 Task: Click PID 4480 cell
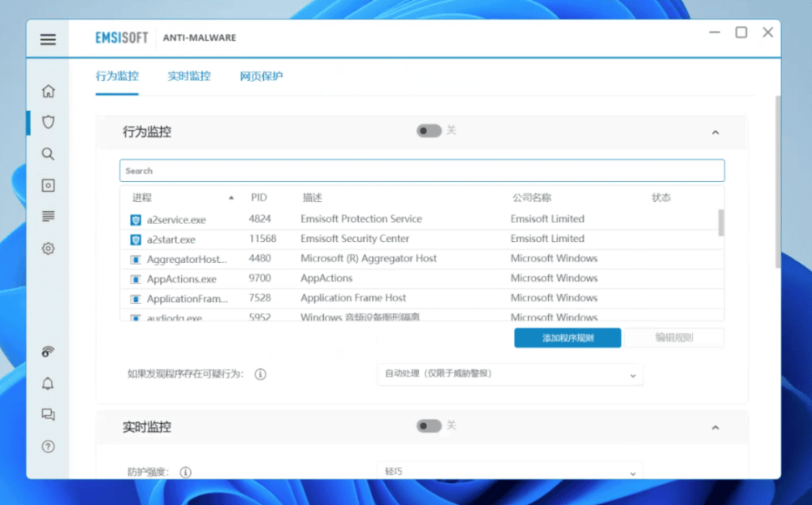coord(260,258)
